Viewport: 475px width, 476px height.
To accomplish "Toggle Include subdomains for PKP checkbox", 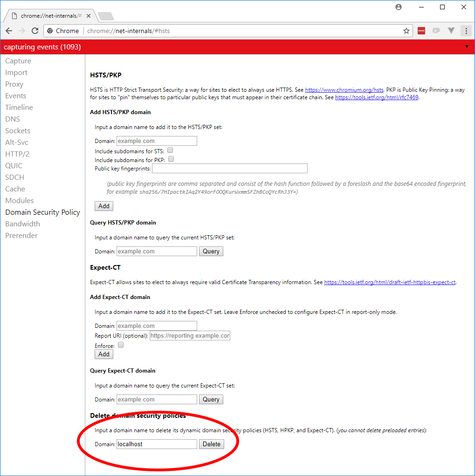I will (171, 159).
